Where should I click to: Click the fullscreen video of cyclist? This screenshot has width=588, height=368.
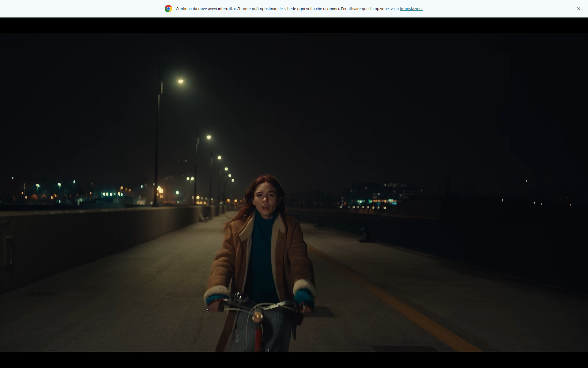pyautogui.click(x=294, y=193)
